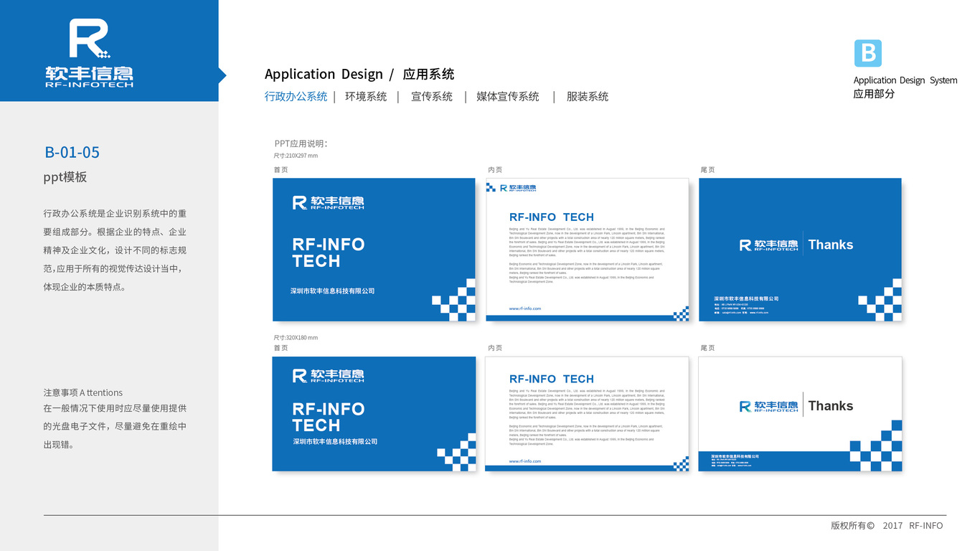Click 尾页 label above the blue end slide
The height and width of the screenshot is (551, 980).
pyautogui.click(x=707, y=170)
